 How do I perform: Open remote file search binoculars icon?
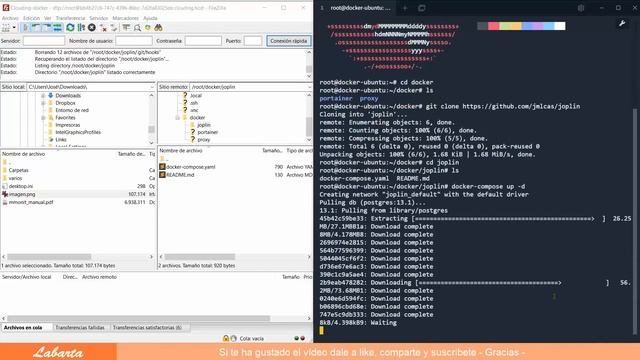(158, 28)
